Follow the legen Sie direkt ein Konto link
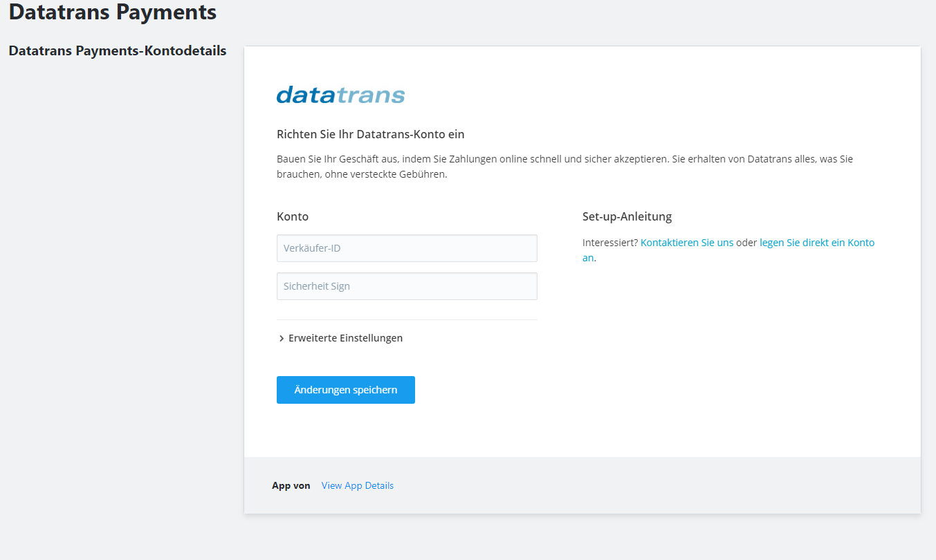 816,243
